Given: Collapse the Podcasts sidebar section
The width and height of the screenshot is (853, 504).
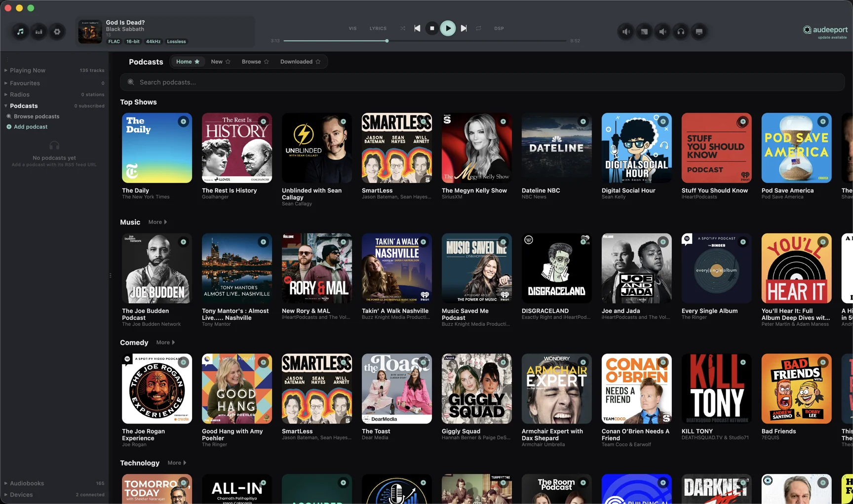Looking at the screenshot, I should (6, 106).
